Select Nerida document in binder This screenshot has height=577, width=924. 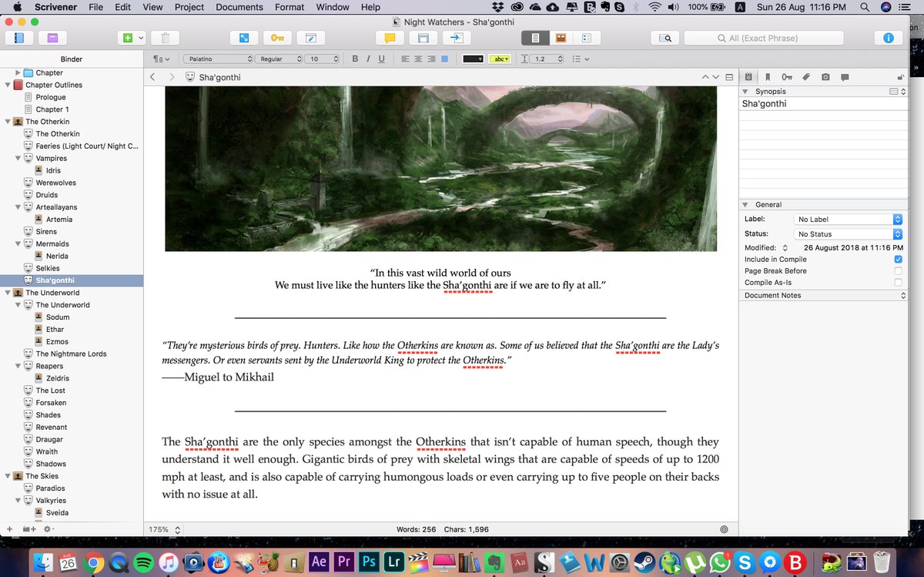coord(57,256)
